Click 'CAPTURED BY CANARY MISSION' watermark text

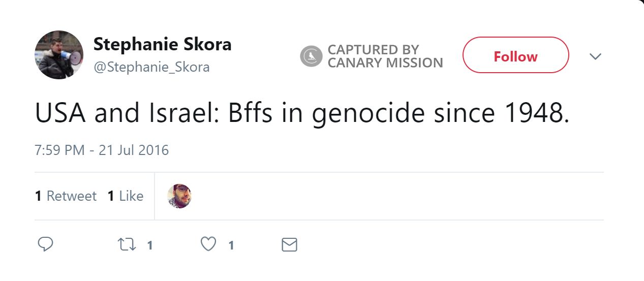(385, 56)
